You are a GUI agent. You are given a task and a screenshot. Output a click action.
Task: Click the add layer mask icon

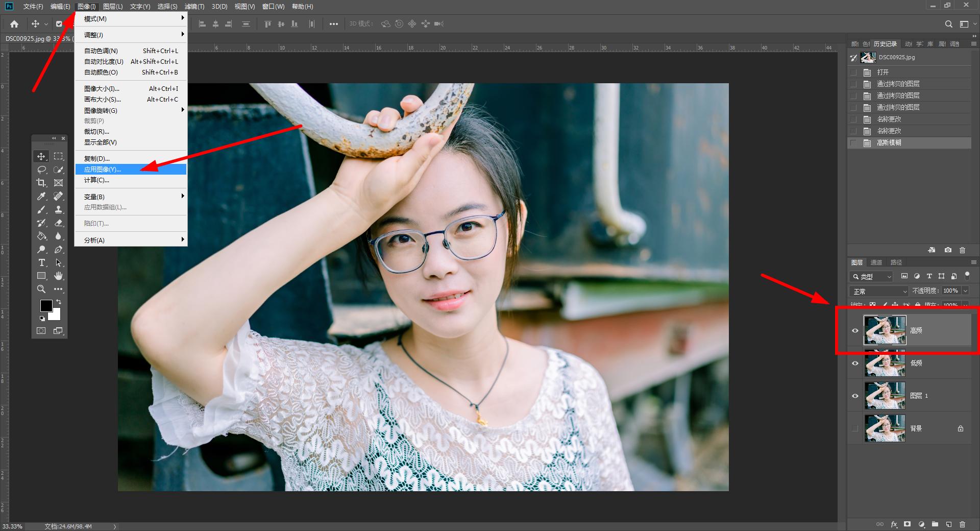click(x=907, y=524)
